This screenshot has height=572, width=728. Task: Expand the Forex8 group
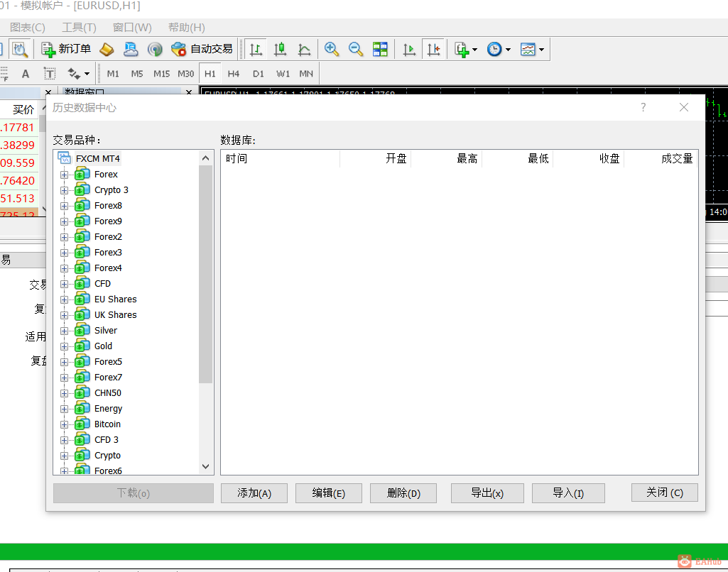64,206
